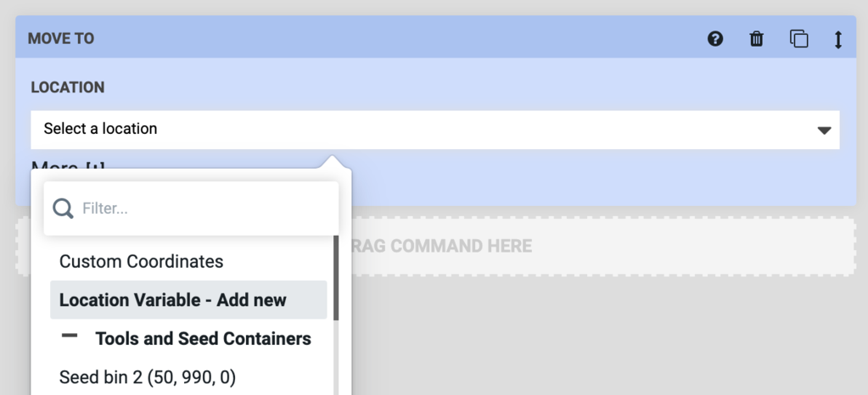
Task: Click the location list scrollbar
Action: (336, 280)
